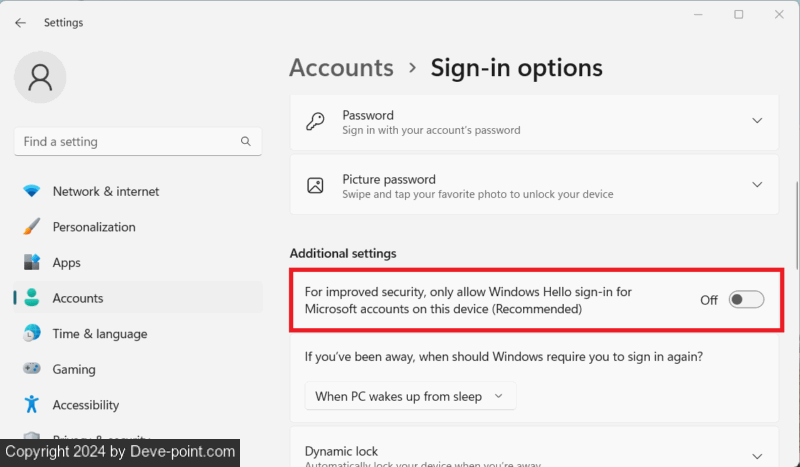Open the Gaming settings page
Screen dimensions: 800x467
(74, 370)
